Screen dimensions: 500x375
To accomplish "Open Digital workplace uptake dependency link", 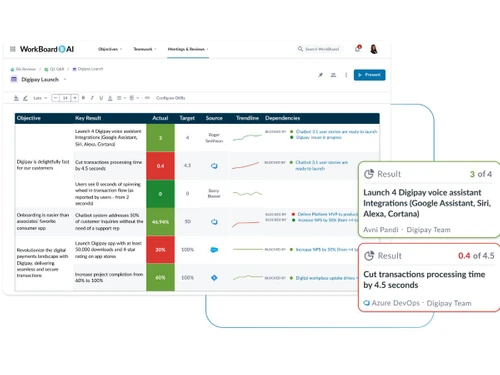I will [326, 278].
